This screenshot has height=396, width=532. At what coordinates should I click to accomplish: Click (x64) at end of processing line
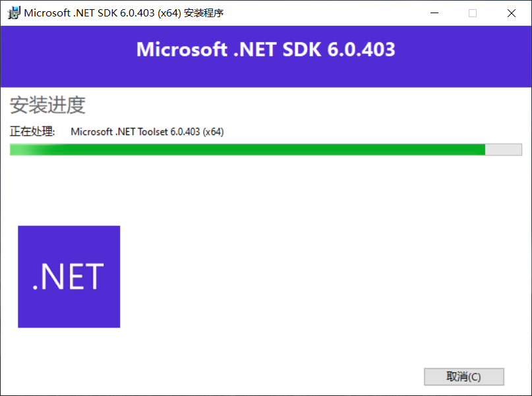tap(213, 132)
